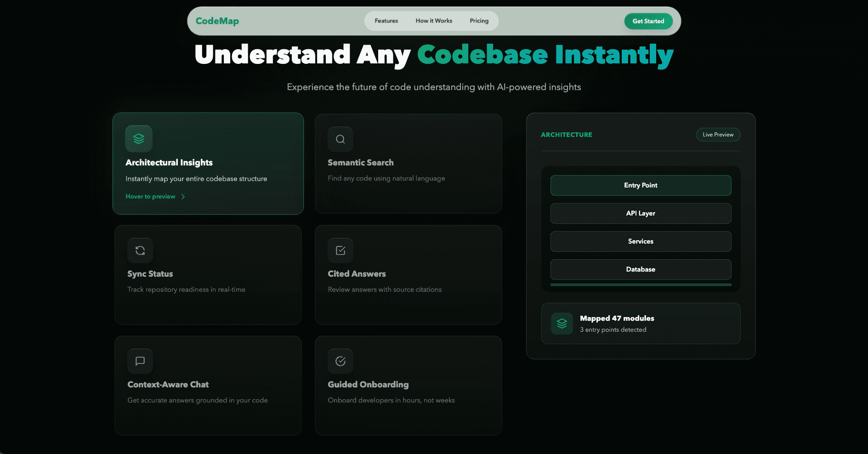Screen dimensions: 868x454
Task: Open the Features nav item
Action: 386,21
